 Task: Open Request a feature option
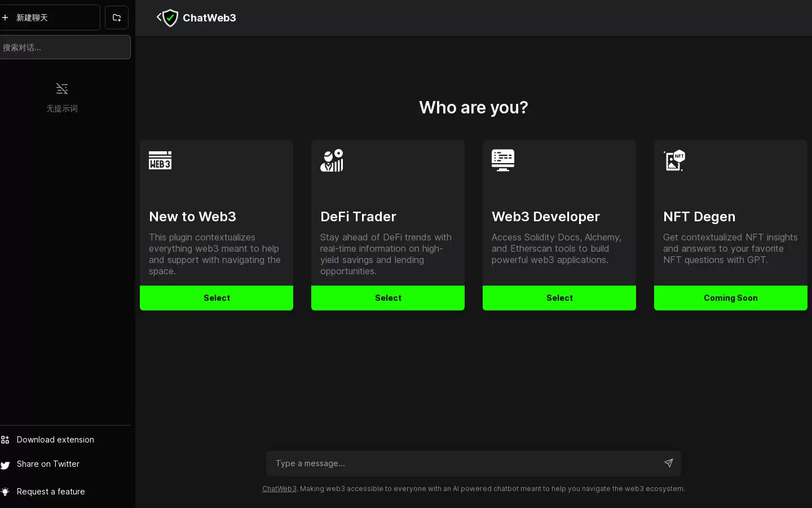[x=51, y=492]
